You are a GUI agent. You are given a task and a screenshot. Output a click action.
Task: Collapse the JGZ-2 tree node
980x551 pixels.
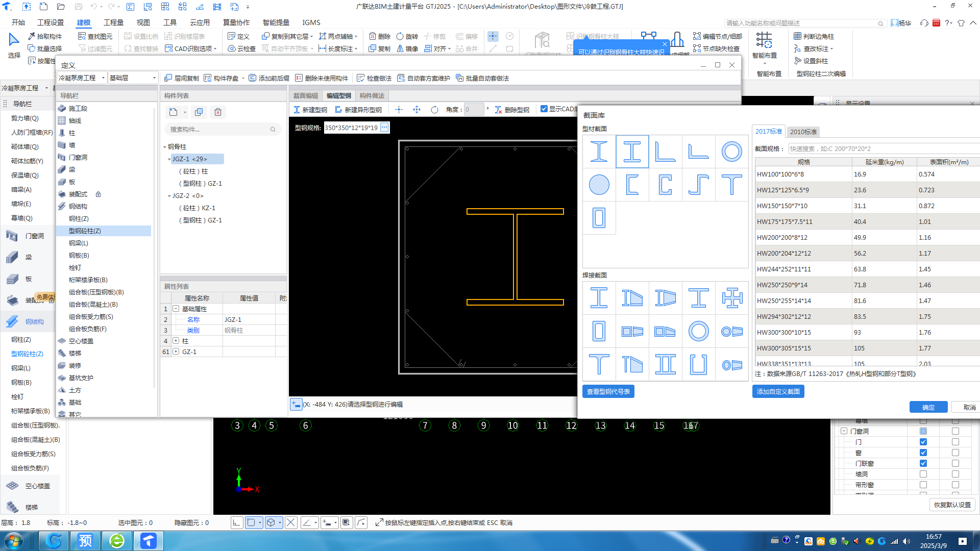[169, 196]
